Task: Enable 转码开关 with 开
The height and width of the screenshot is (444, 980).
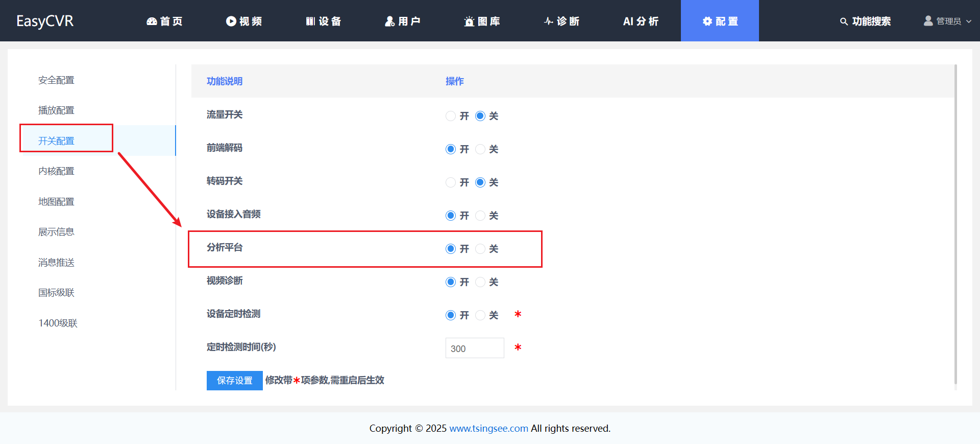Action: pos(450,182)
